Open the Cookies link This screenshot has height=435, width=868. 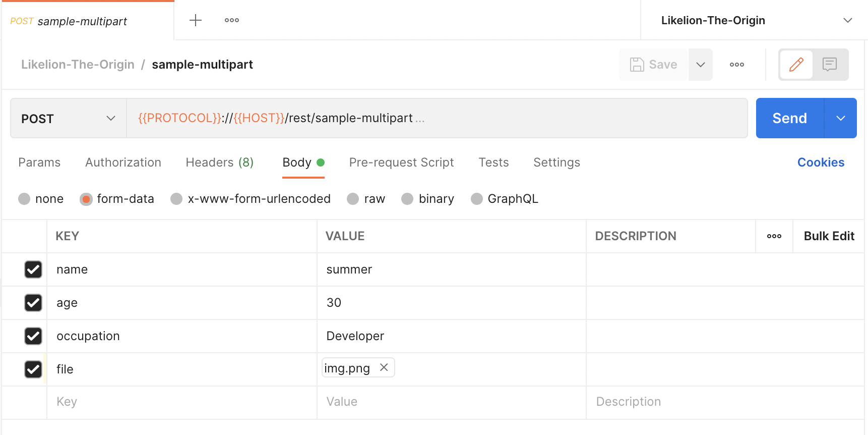coord(821,162)
